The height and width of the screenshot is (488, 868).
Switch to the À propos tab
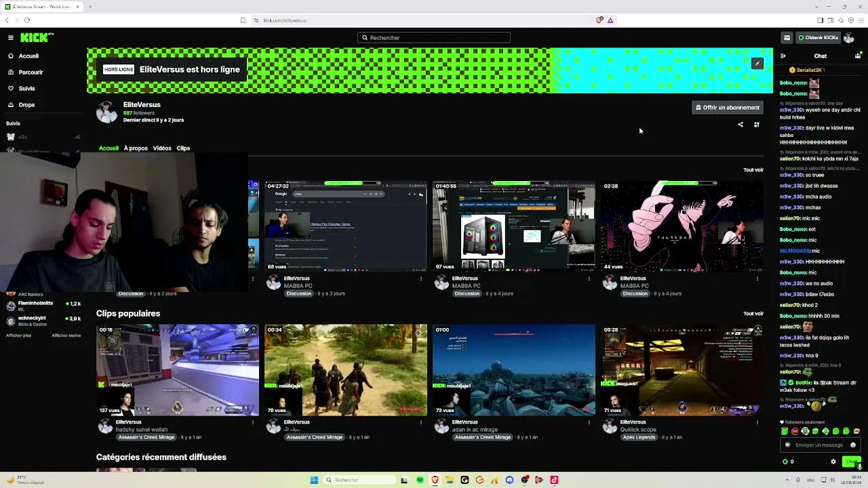point(136,148)
